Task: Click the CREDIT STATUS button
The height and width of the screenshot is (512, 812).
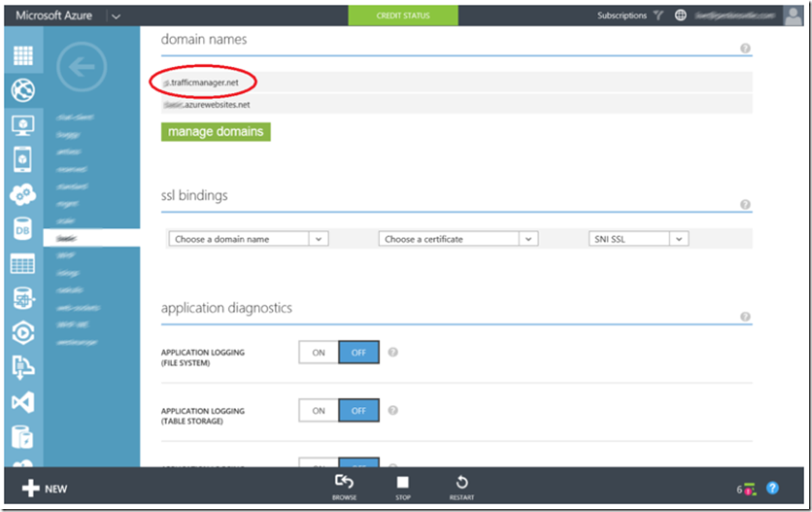Action: click(x=403, y=15)
